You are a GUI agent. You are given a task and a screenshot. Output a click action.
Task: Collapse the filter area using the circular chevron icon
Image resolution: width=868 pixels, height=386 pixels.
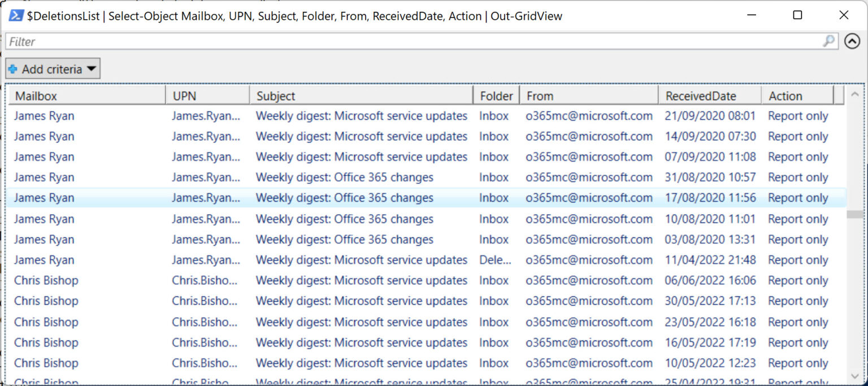coord(852,41)
